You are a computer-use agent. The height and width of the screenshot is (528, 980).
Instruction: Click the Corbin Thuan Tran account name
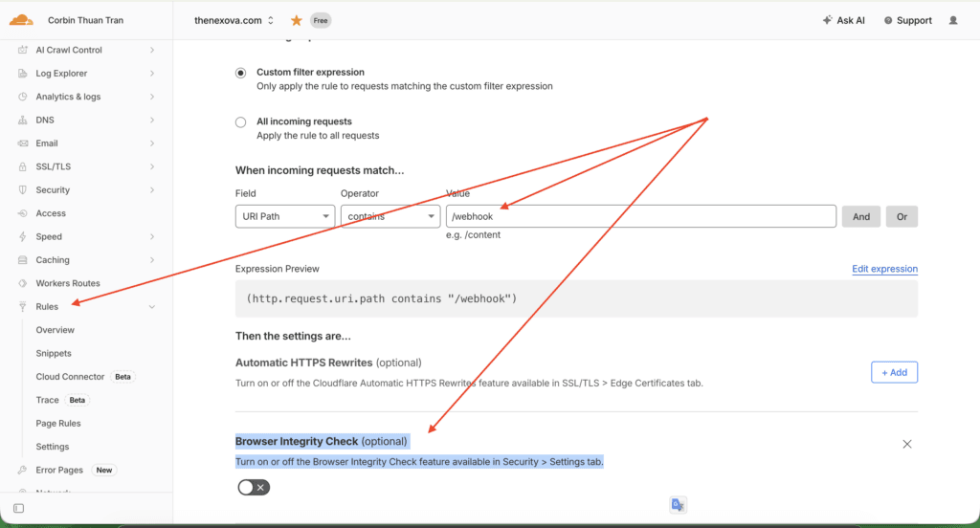[85, 20]
